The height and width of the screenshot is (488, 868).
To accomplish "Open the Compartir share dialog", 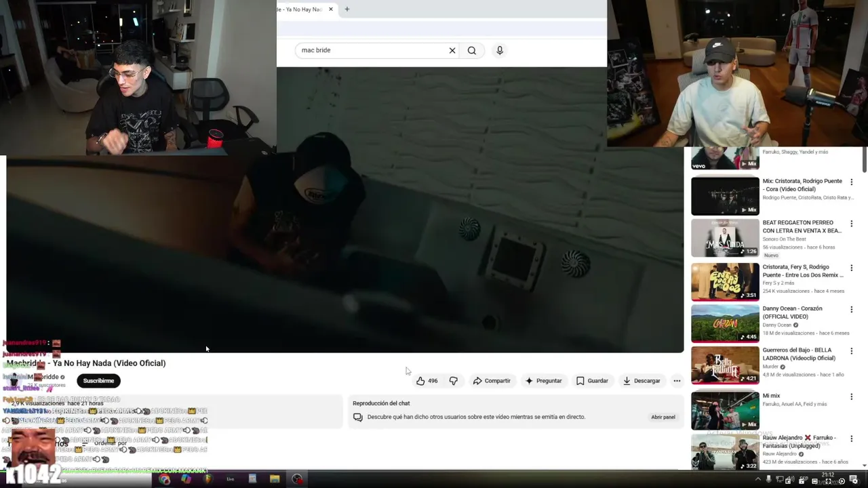I will pyautogui.click(x=492, y=381).
